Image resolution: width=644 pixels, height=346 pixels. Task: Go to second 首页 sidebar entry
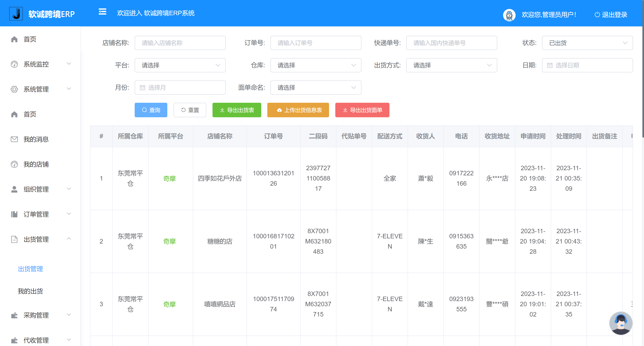tap(30, 114)
